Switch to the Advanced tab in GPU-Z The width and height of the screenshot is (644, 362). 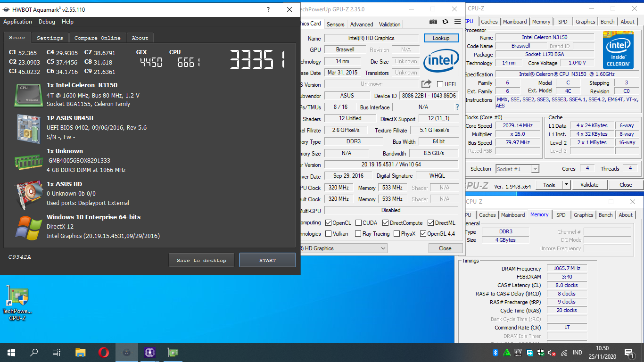pos(362,25)
